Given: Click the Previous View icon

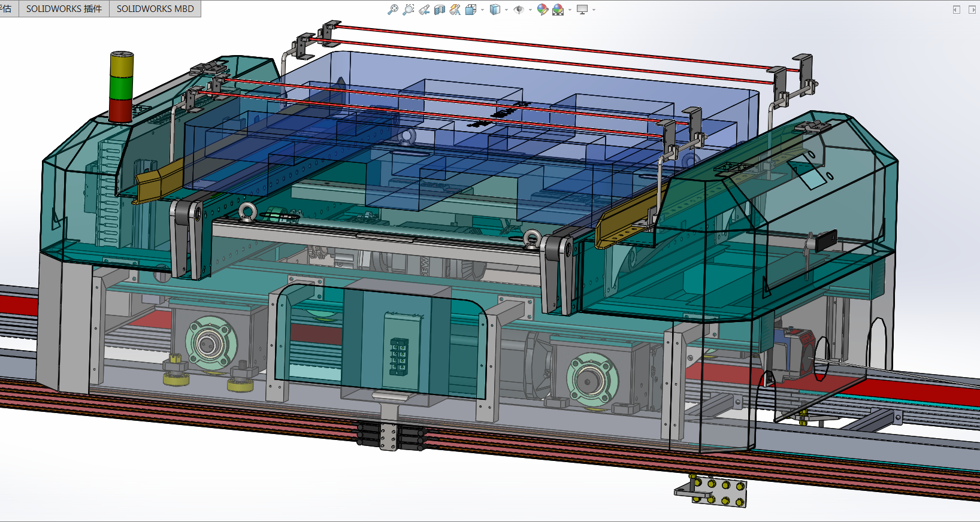Looking at the screenshot, I should pos(424,10).
